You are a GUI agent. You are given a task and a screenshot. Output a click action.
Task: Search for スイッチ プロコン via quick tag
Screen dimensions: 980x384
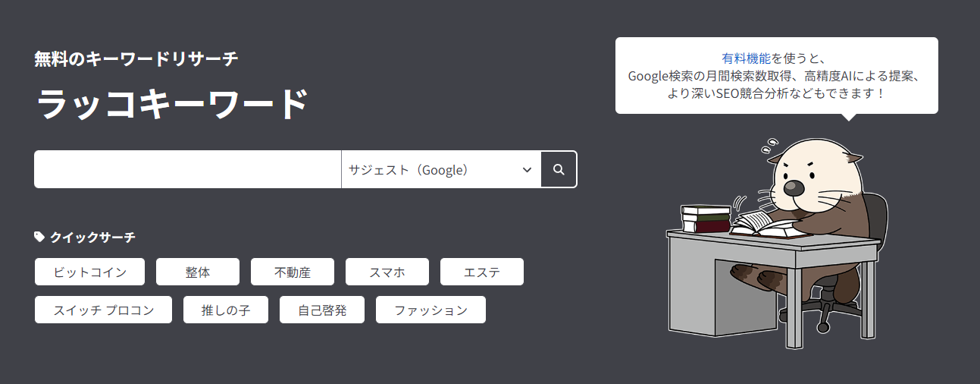click(x=104, y=310)
